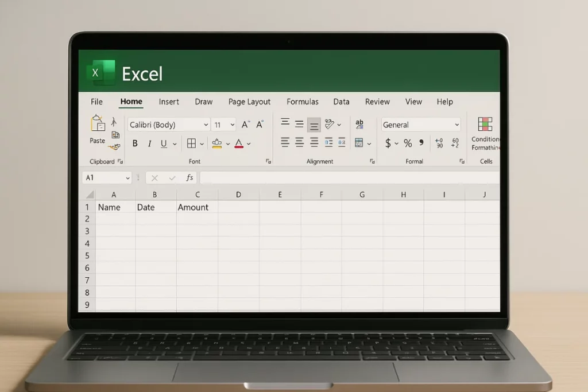Toggle Bold formatting
588x392 pixels.
click(135, 143)
